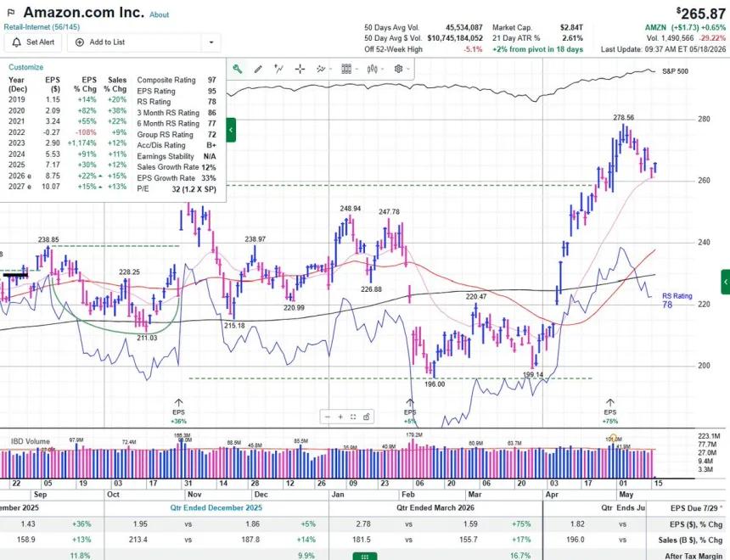This screenshot has height=560, width=730.
Task: Click the Customize link in data panel
Action: coord(26,67)
